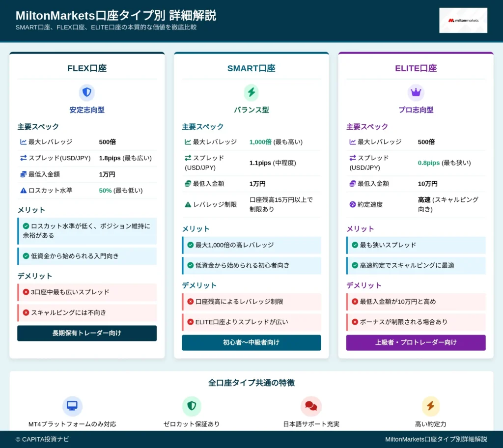Screen dimensions: 503x448
Task: Click the 全口座タイプ共通の特徴 heading
Action: [x=251, y=383]
